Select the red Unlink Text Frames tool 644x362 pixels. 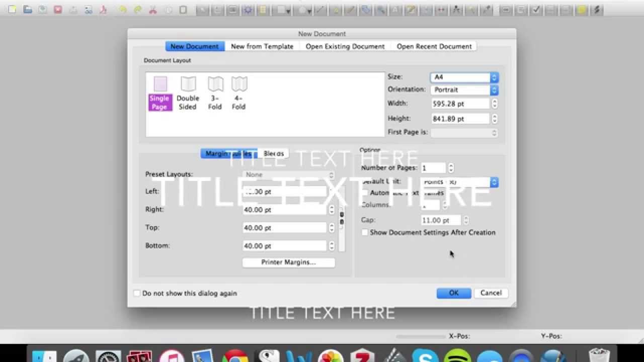click(x=441, y=10)
